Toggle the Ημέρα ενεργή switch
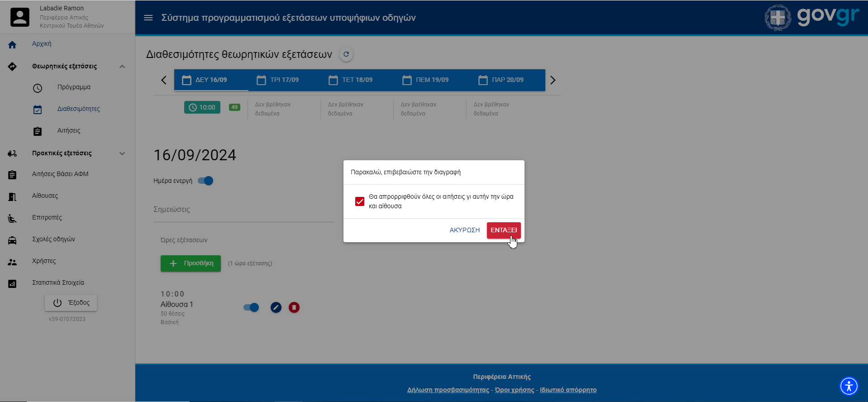This screenshot has width=868, height=402. coord(206,181)
